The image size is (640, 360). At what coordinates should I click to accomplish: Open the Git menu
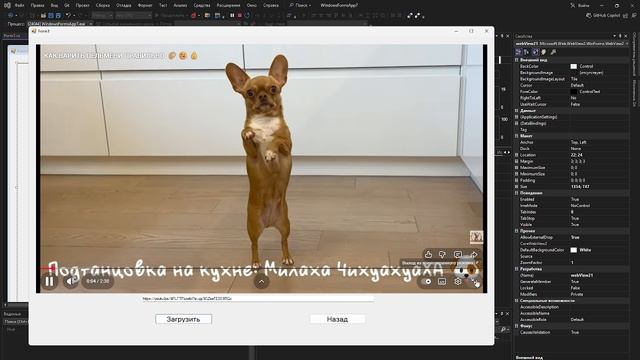67,5
